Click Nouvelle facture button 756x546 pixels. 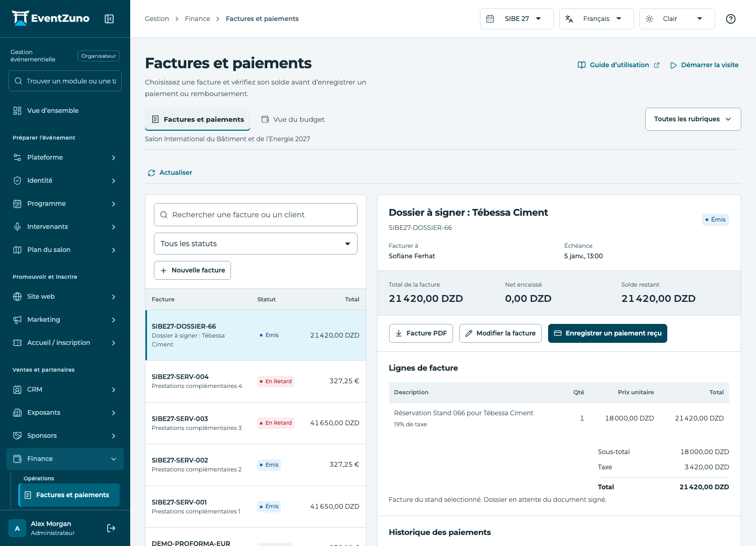(192, 270)
